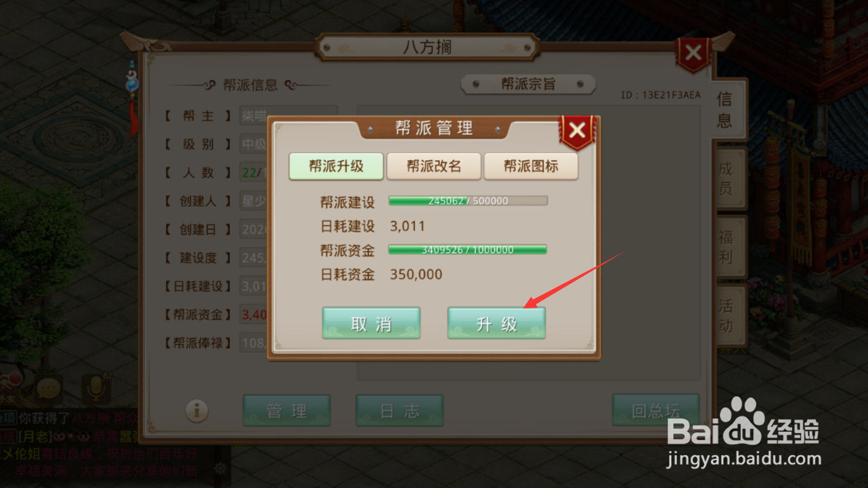
Task: Close the 八方搁 guild window
Action: click(693, 54)
